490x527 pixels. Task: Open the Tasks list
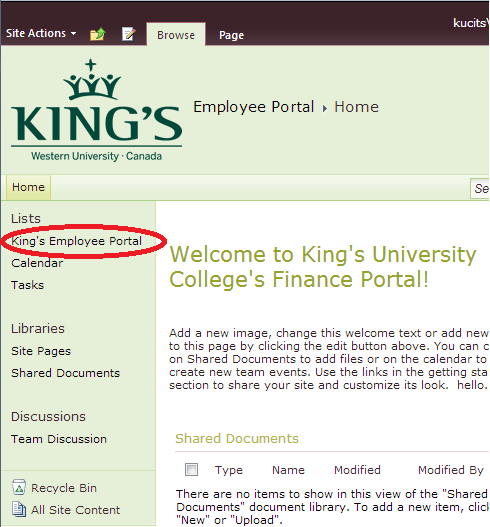point(28,285)
